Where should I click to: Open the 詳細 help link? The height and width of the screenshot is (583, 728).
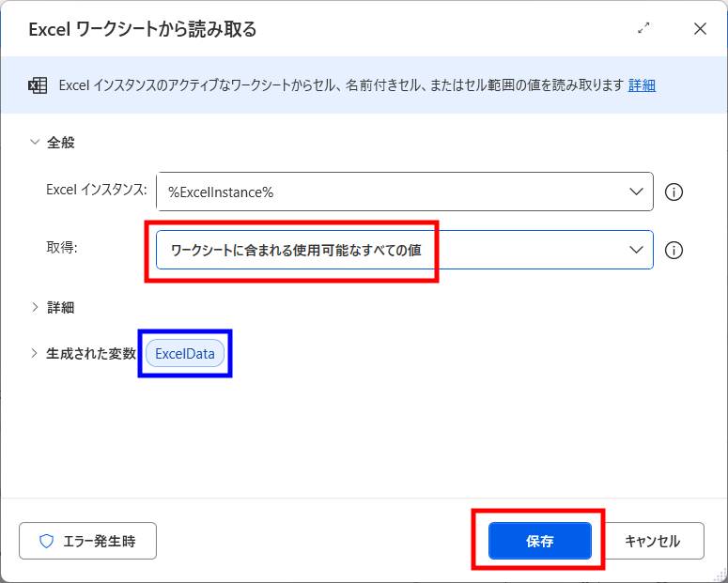pos(642,85)
